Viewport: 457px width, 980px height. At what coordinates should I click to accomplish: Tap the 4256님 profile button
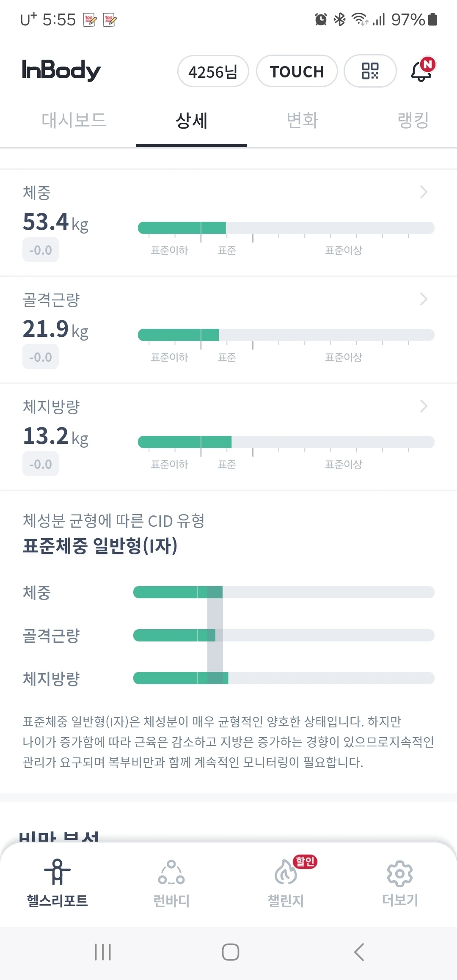[213, 72]
